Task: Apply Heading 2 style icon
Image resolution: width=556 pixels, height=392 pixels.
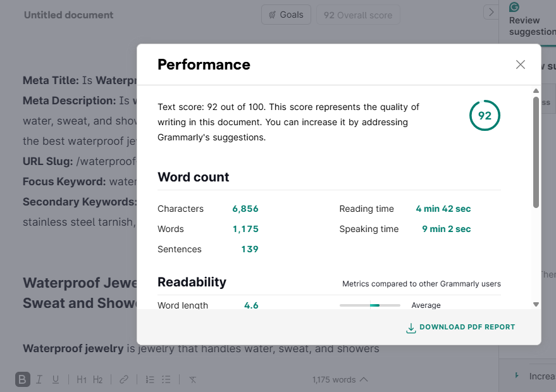Action: click(x=98, y=379)
